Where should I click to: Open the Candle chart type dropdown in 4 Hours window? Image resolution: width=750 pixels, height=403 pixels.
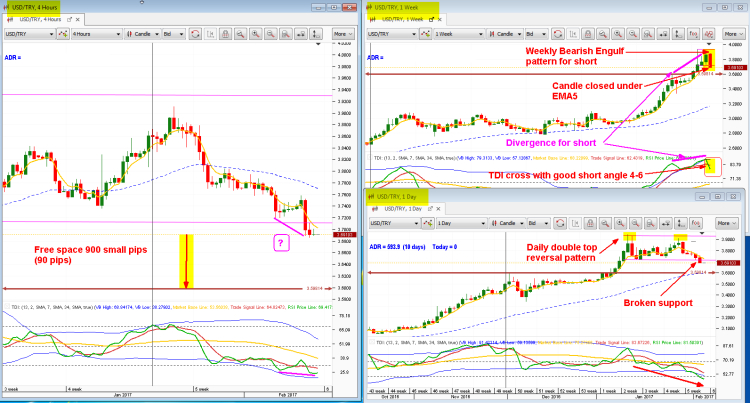click(142, 34)
